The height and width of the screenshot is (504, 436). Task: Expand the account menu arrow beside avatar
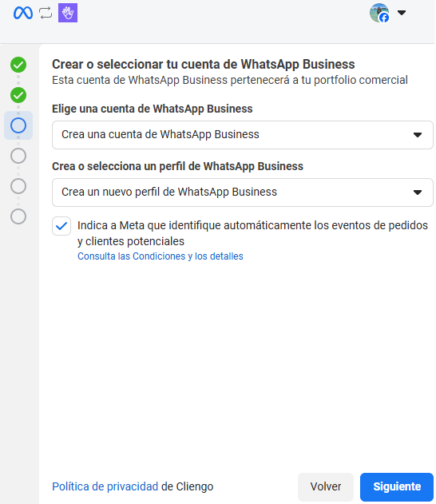[x=402, y=13]
